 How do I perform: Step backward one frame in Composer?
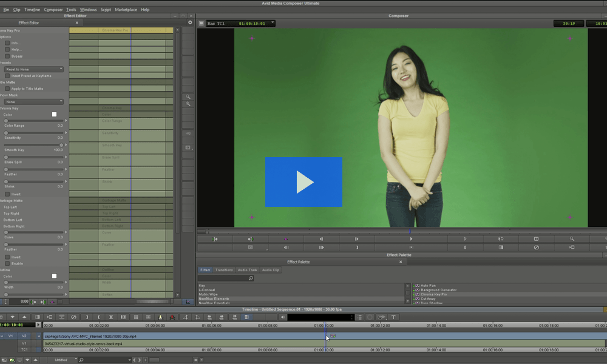tap(321, 238)
